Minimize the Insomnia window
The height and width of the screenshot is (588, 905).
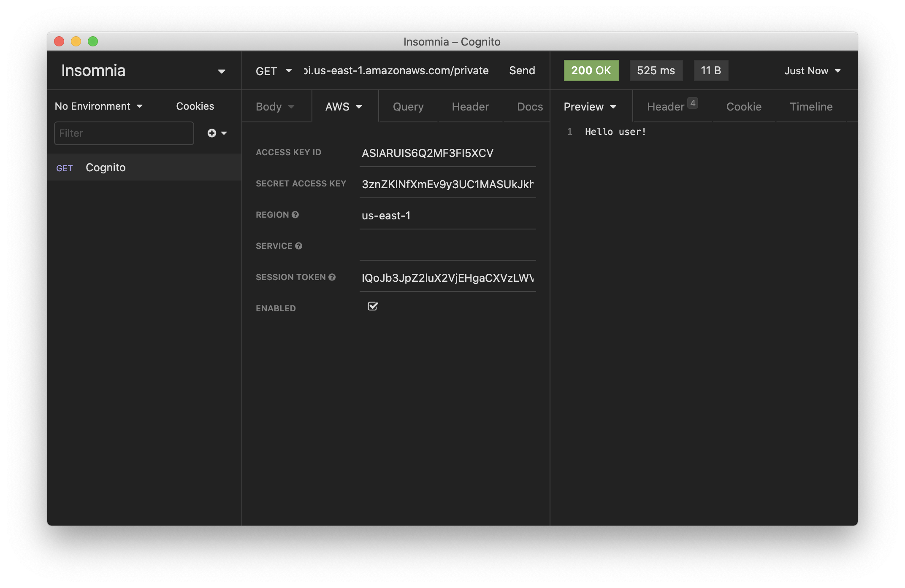[x=76, y=41]
